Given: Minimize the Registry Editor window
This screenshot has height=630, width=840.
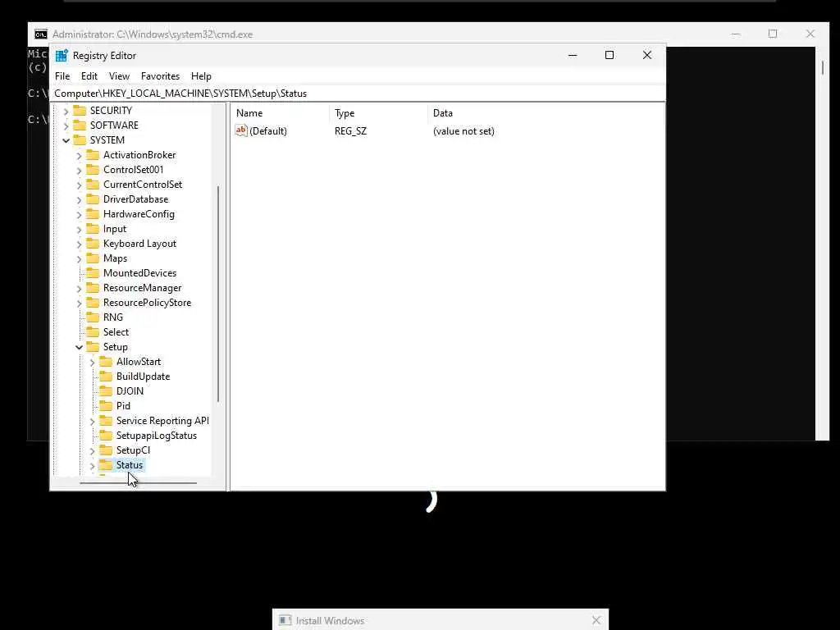Looking at the screenshot, I should point(573,55).
